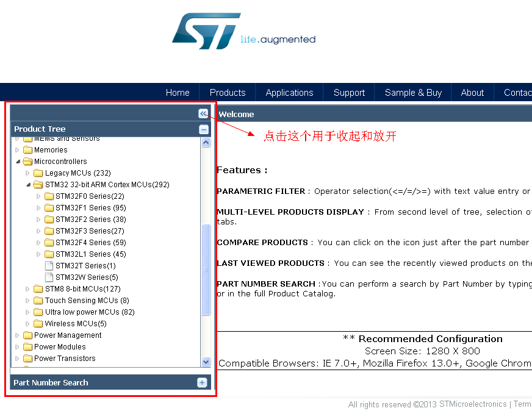Open the Contact menu item

(518, 93)
